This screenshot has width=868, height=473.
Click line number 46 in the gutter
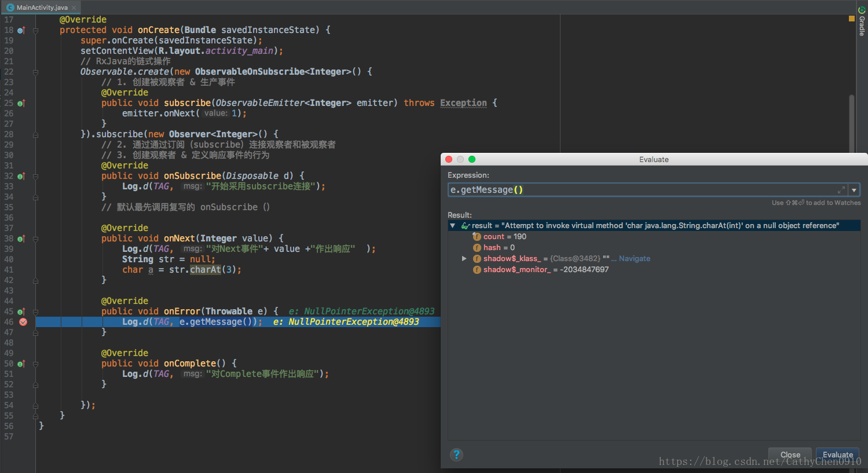click(9, 322)
